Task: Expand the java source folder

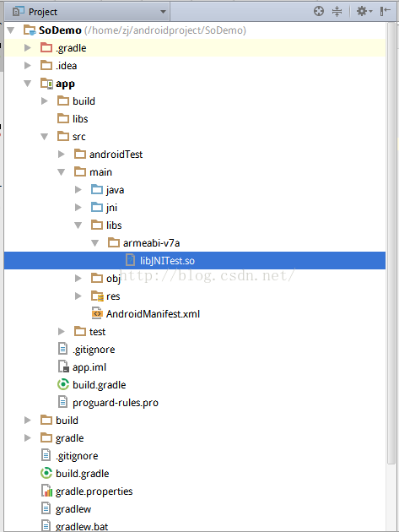Action: coord(78,190)
